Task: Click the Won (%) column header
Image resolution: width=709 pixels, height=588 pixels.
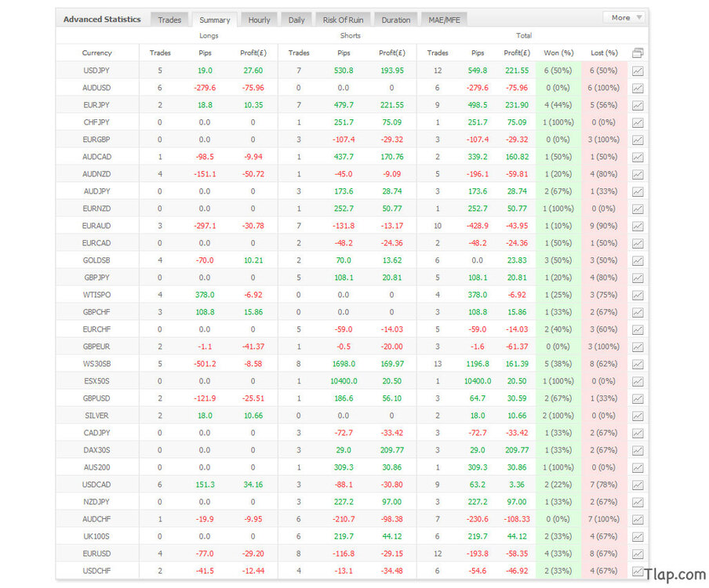Action: coord(558,53)
